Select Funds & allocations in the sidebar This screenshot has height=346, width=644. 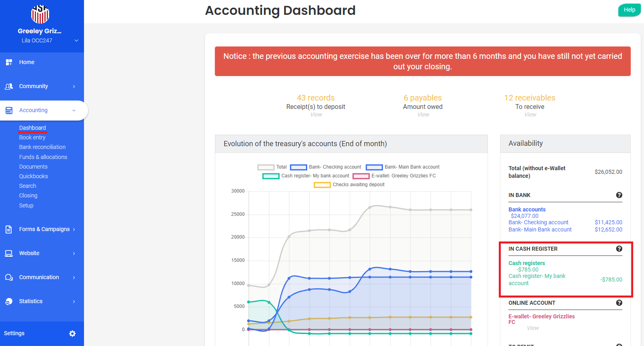(43, 157)
